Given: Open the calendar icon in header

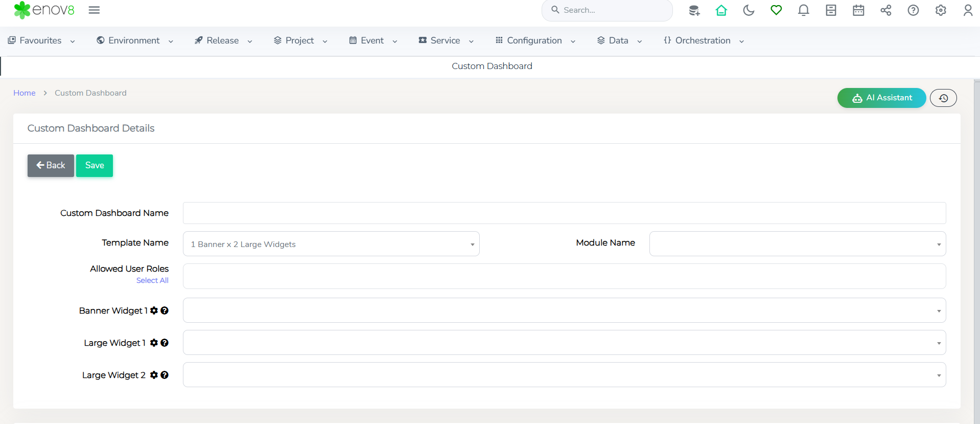Looking at the screenshot, I should 858,10.
